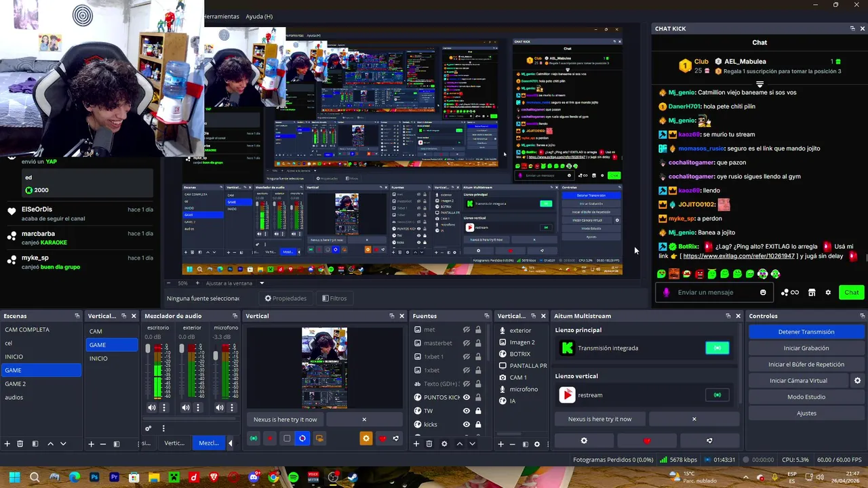This screenshot has height=488, width=868.
Task: Open Filtros for selected source
Action: 334,298
